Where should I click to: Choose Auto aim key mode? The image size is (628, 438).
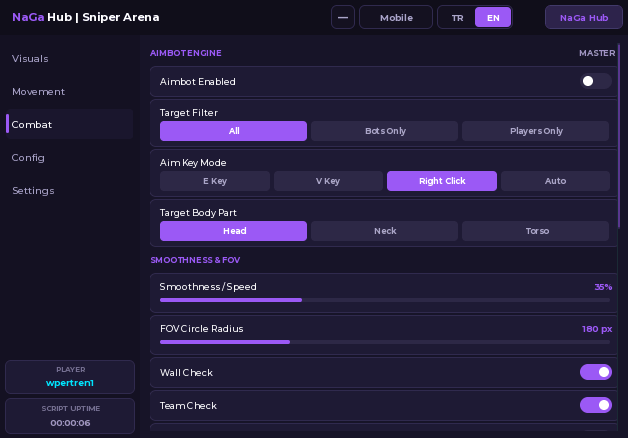(x=555, y=181)
